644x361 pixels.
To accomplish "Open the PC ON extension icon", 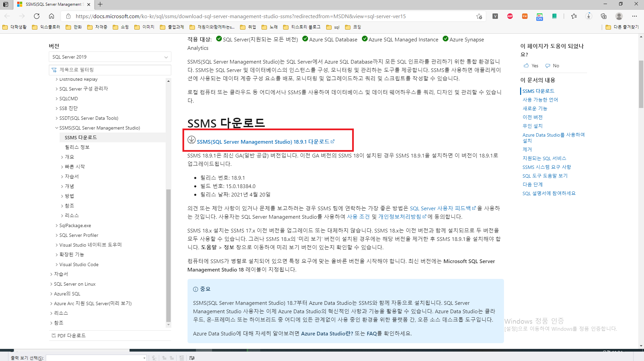I will [x=540, y=17].
